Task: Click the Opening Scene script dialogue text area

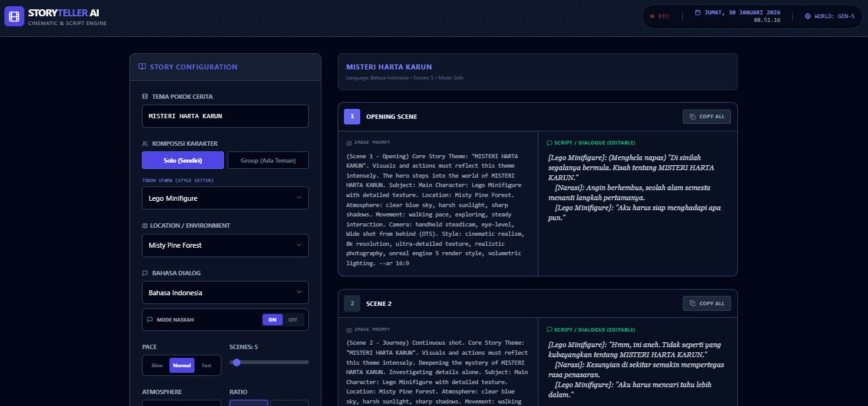Action: (x=637, y=188)
